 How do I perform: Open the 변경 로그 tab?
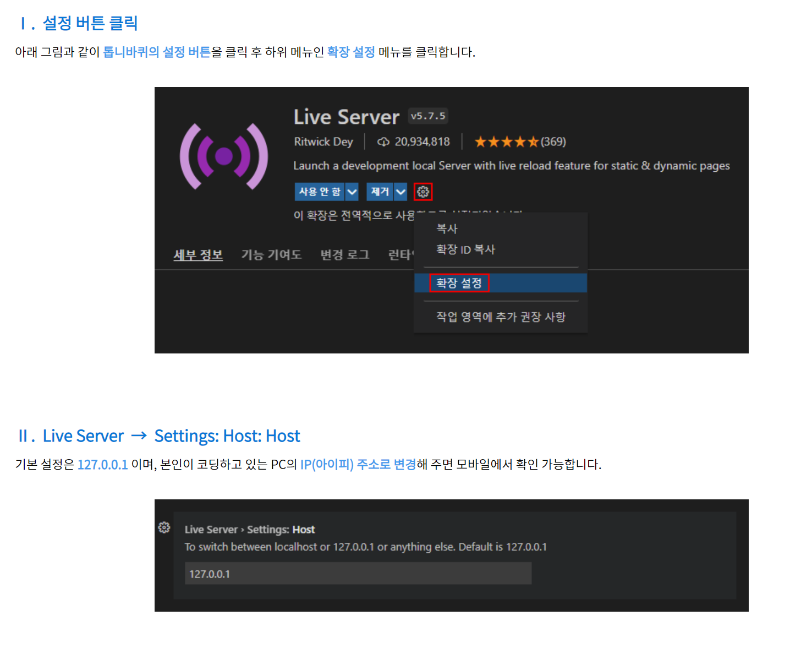[345, 255]
